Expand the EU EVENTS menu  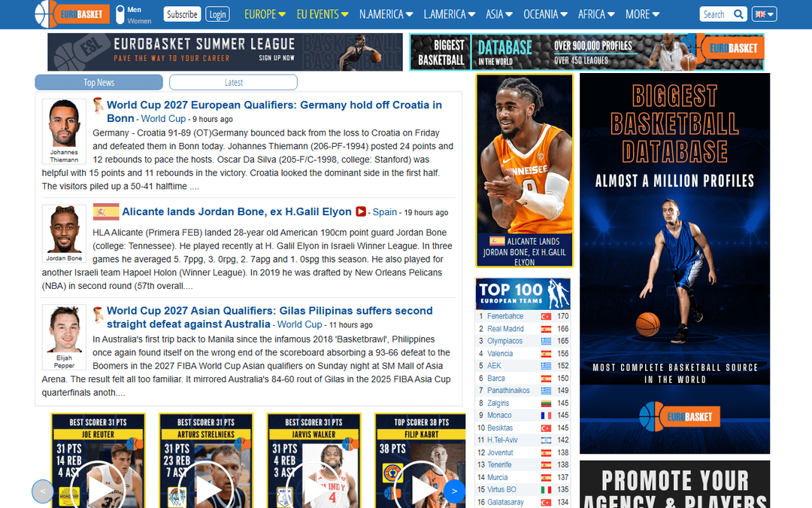(x=322, y=14)
